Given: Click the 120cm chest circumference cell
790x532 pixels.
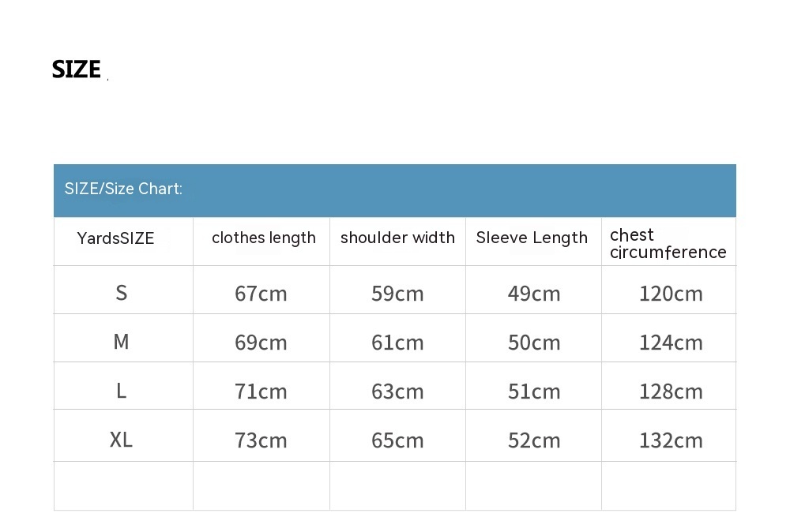Looking at the screenshot, I should tap(671, 294).
